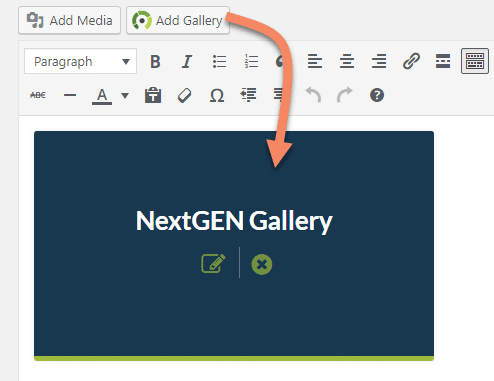Click Paste as text icon
This screenshot has height=381, width=494.
(x=153, y=95)
